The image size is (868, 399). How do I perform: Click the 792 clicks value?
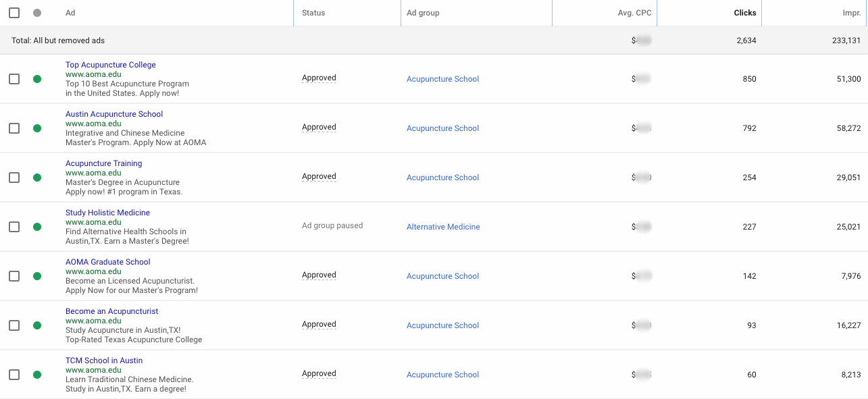tap(749, 128)
